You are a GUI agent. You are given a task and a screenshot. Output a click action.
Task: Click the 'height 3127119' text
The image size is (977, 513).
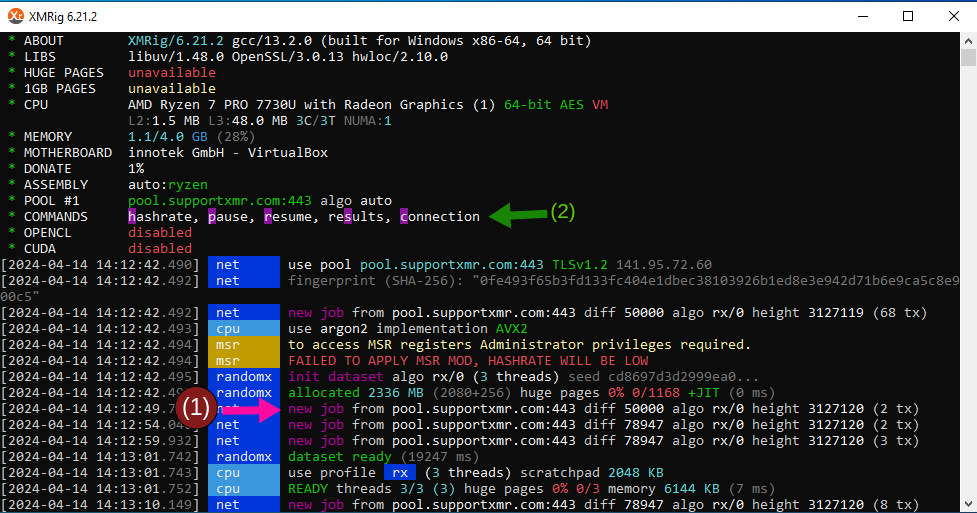click(x=808, y=313)
